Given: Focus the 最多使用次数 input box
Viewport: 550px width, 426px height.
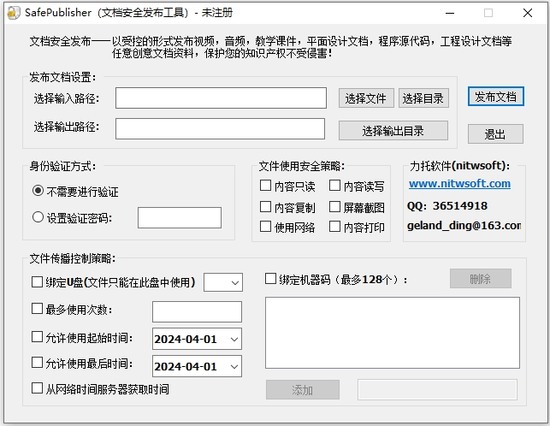Looking at the screenshot, I should click(x=197, y=312).
